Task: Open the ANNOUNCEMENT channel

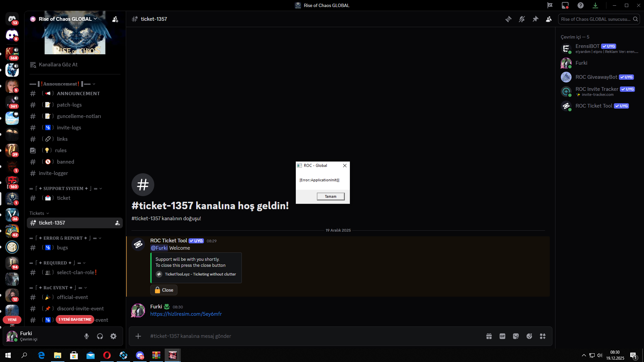Action: click(x=75, y=94)
